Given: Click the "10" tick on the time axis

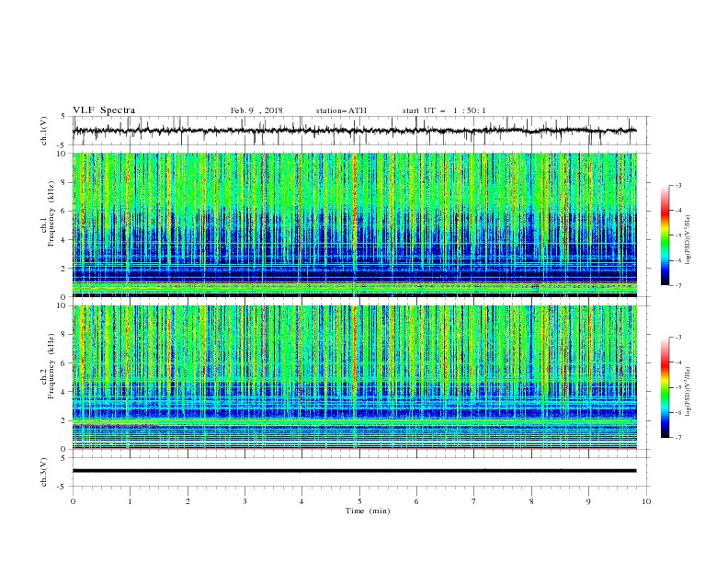Looking at the screenshot, I should tap(646, 501).
